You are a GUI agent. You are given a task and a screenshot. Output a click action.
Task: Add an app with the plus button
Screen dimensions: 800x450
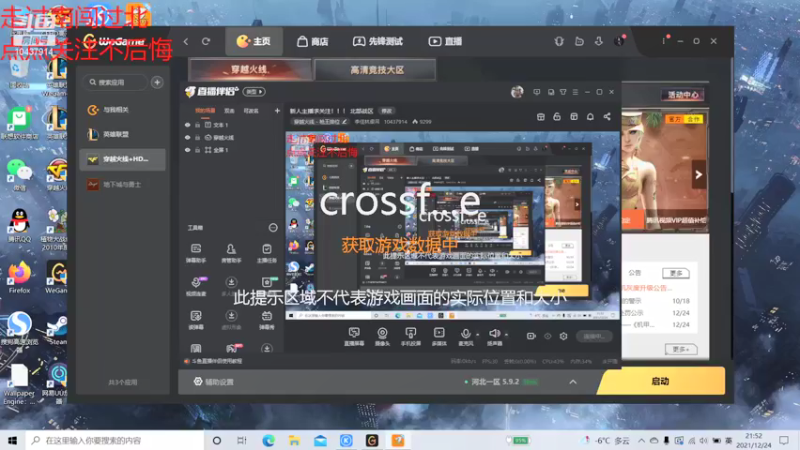click(x=157, y=82)
